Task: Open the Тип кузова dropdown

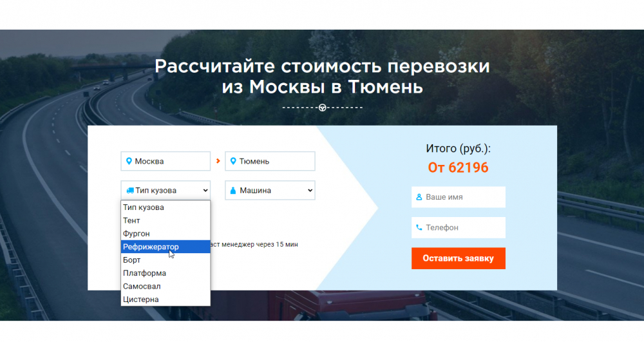Action: pos(166,191)
